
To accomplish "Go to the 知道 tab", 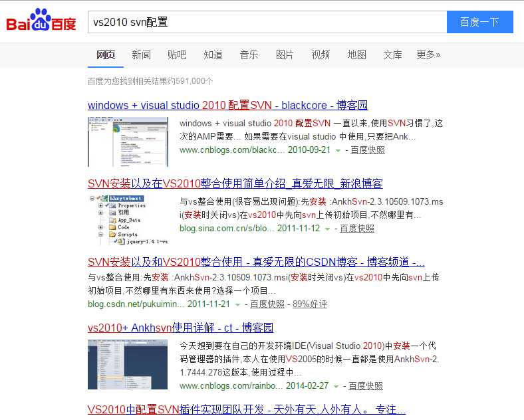I will click(213, 54).
